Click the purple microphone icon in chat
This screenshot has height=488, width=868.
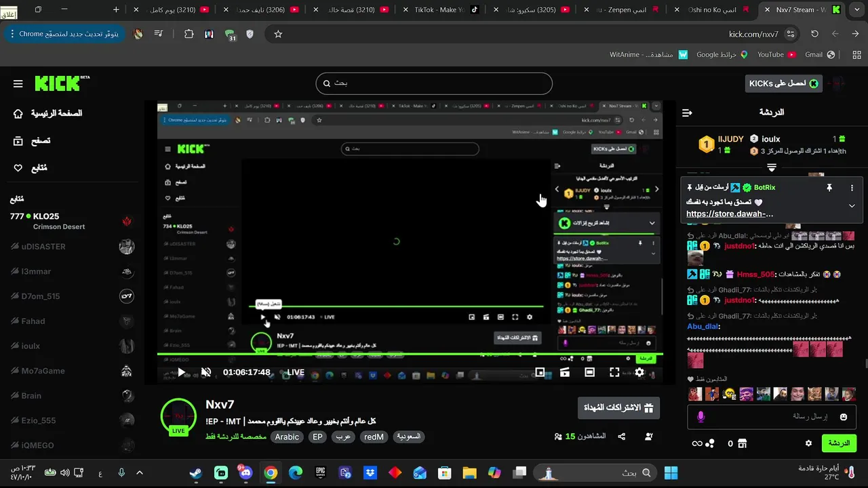click(701, 417)
